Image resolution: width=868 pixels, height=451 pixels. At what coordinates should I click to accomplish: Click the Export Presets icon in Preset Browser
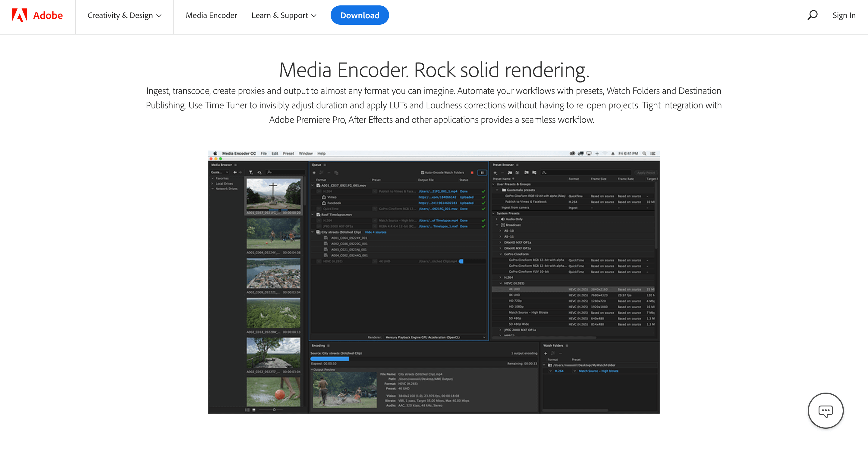pos(534,173)
